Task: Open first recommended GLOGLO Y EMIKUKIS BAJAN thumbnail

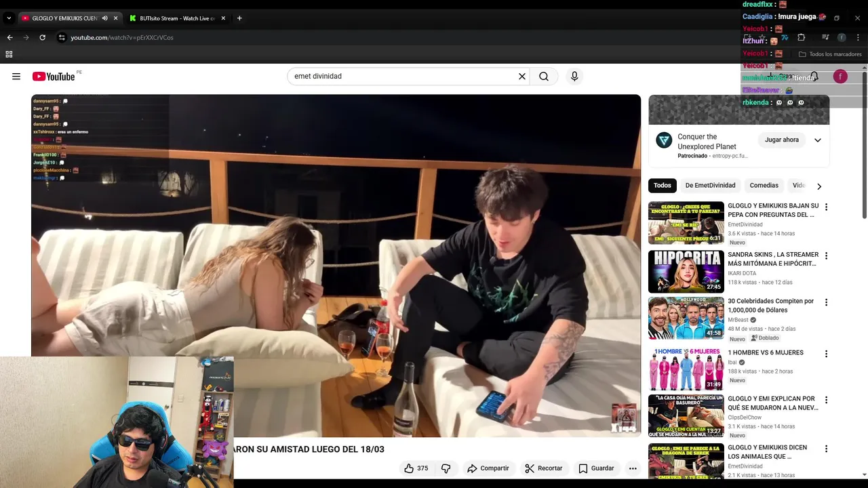Action: pyautogui.click(x=686, y=223)
